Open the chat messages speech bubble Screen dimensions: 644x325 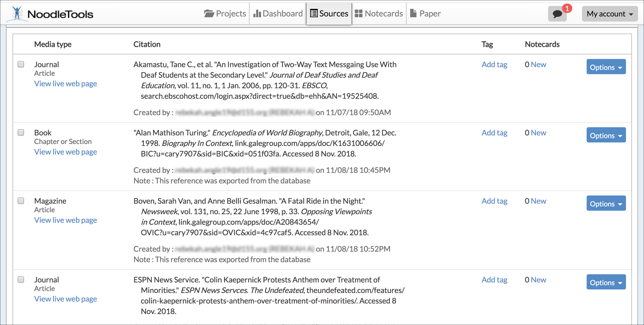click(x=557, y=14)
